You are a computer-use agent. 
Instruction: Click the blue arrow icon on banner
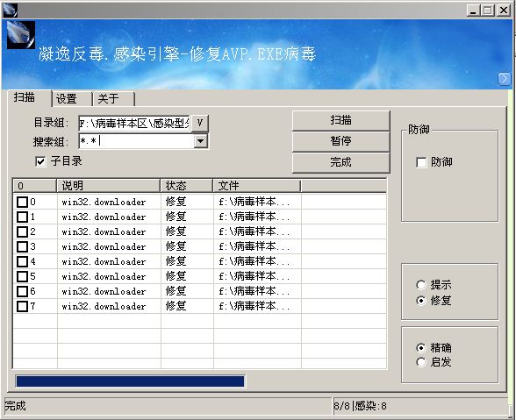[x=504, y=79]
